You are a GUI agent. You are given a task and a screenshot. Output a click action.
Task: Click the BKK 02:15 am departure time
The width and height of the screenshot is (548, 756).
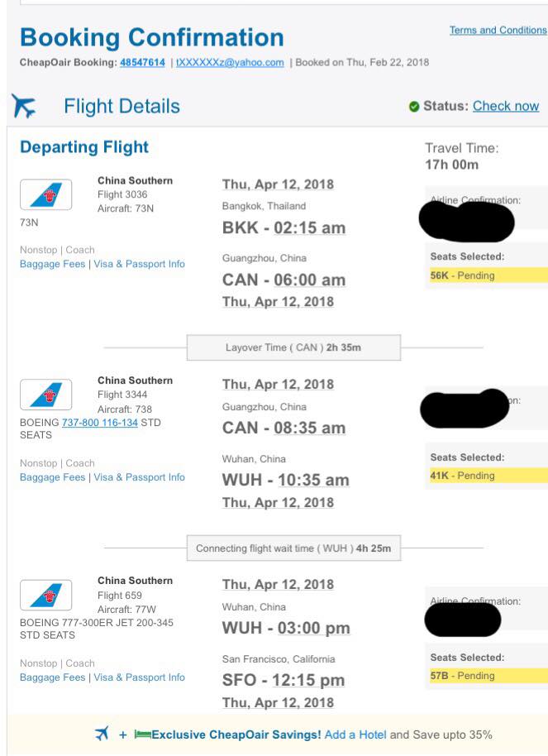(284, 227)
